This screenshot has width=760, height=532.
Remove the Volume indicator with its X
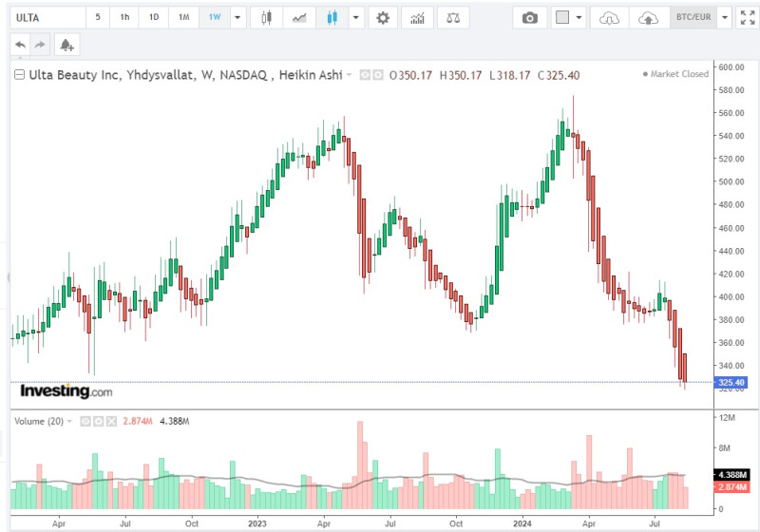[x=111, y=422]
